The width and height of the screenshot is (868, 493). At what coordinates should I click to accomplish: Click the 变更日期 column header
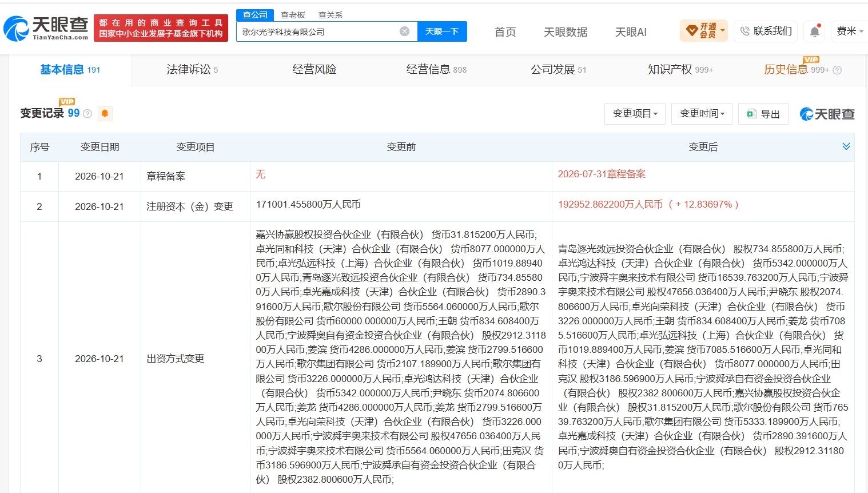pyautogui.click(x=99, y=147)
